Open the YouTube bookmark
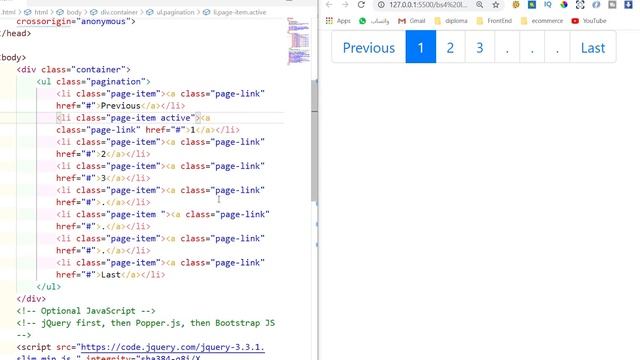 (x=589, y=21)
